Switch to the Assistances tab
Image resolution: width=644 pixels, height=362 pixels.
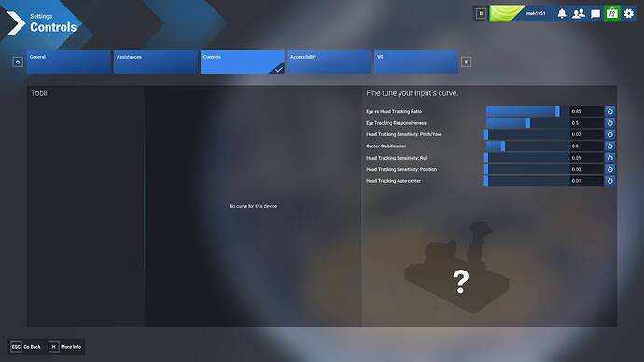[x=156, y=62]
